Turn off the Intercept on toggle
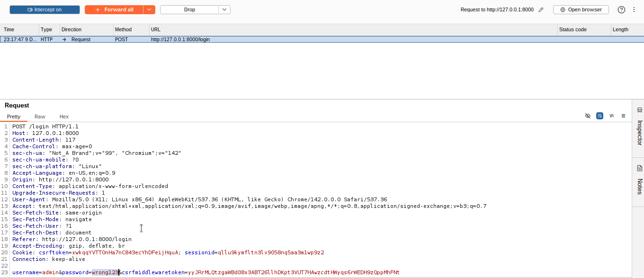644x278 pixels. pyautogui.click(x=45, y=9)
